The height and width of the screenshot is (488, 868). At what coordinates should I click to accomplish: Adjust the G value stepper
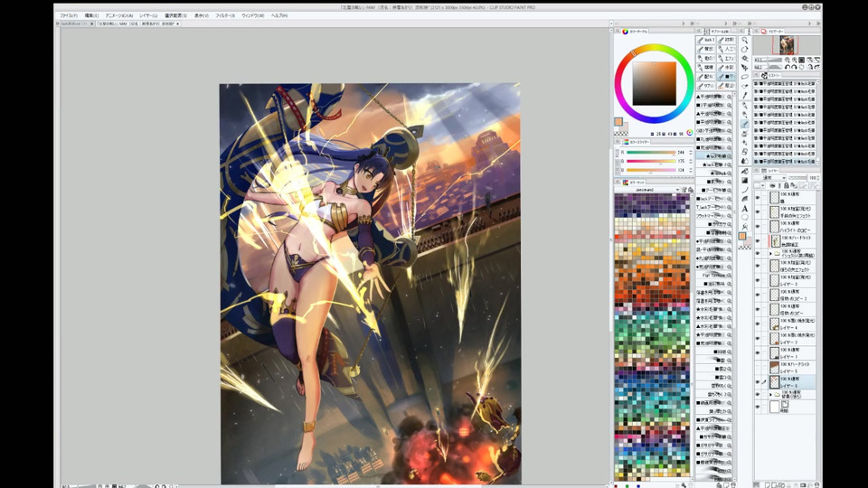pyautogui.click(x=690, y=161)
